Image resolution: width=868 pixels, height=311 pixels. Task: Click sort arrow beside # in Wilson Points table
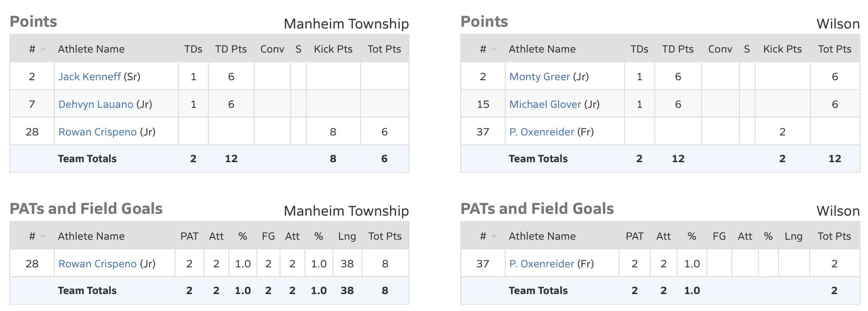pos(494,49)
